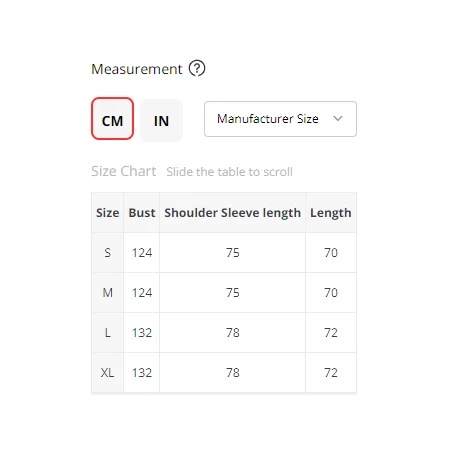Click the Size column header
The image size is (450, 461).
[107, 213]
